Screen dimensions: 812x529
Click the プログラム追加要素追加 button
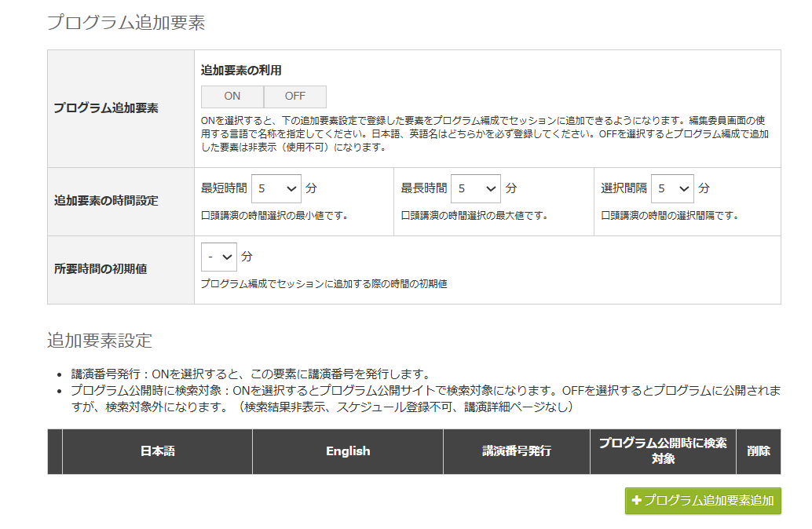pos(704,501)
